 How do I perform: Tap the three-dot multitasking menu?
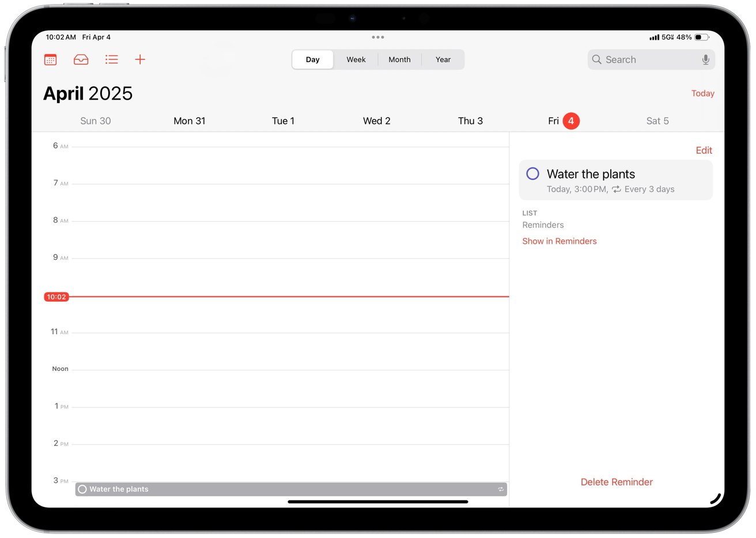[x=378, y=37]
